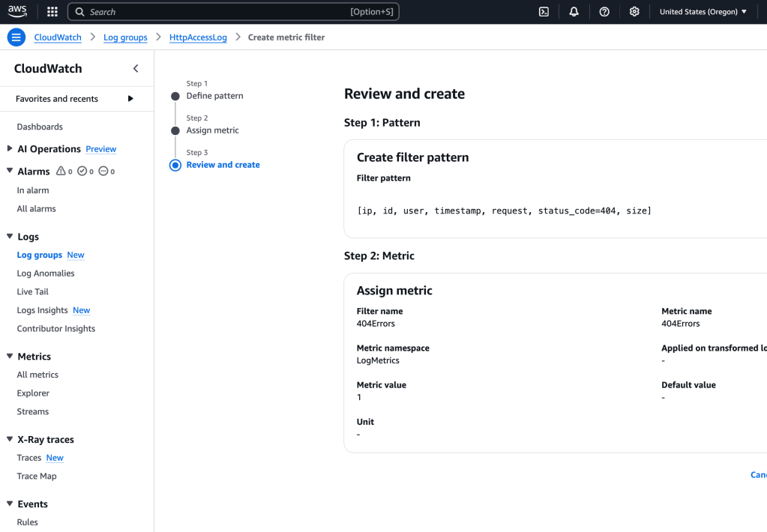767x532 pixels.
Task: Open the services grid menu icon
Action: point(52,12)
